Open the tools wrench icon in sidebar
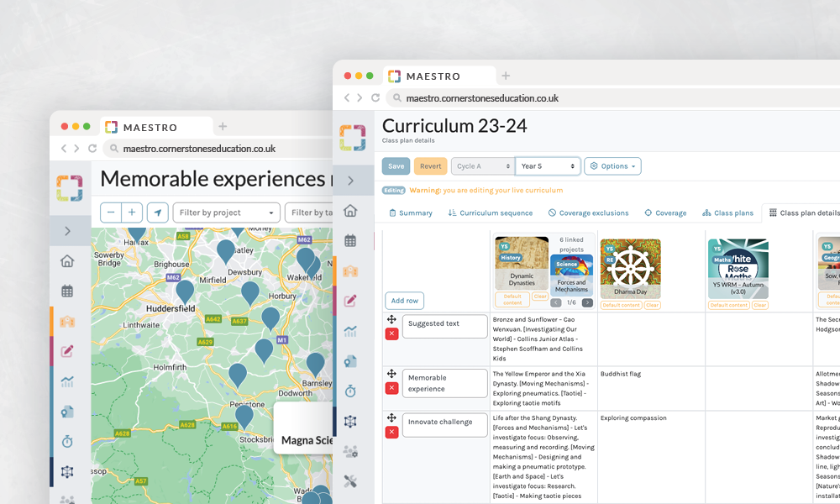 (350, 481)
